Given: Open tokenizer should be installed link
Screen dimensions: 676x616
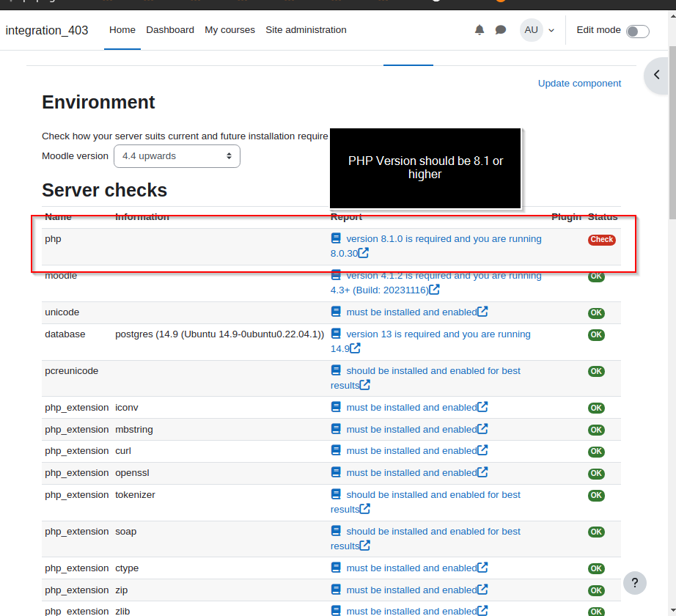Looking at the screenshot, I should click(x=433, y=495).
